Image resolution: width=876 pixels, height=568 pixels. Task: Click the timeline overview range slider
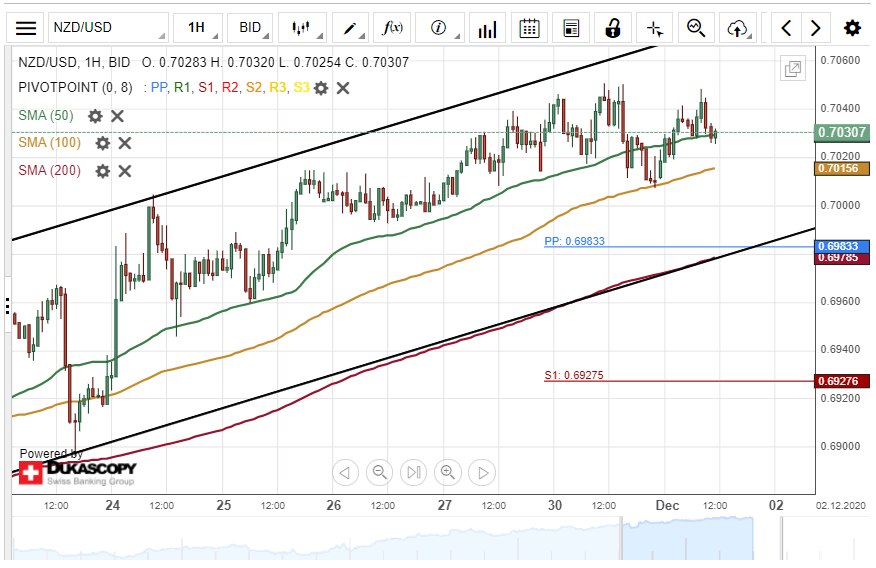[687, 539]
